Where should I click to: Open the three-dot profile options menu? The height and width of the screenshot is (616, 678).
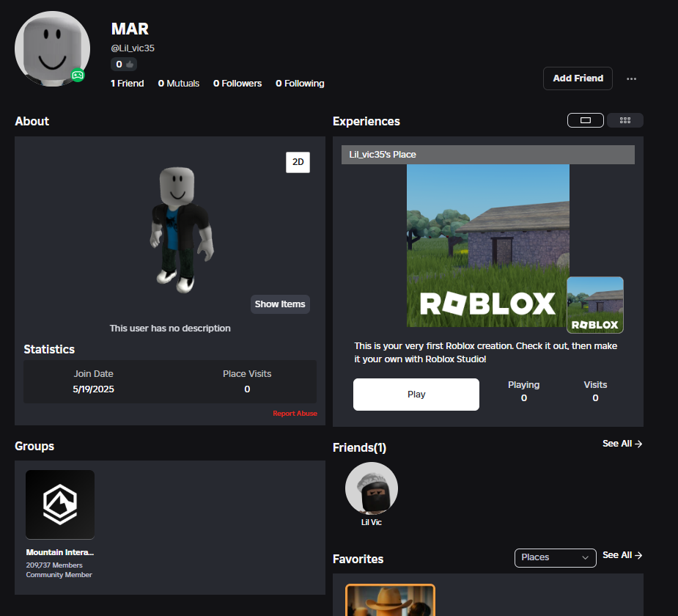click(x=631, y=78)
